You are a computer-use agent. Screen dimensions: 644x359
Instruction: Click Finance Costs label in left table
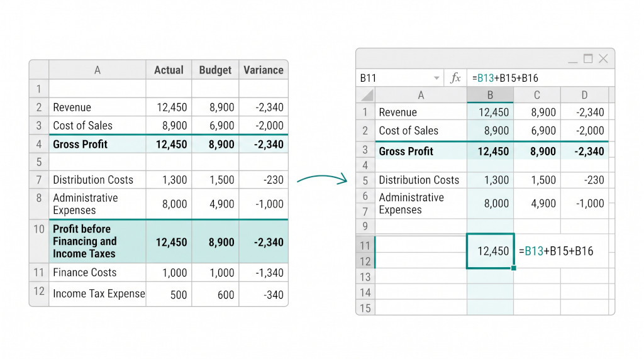click(x=85, y=272)
